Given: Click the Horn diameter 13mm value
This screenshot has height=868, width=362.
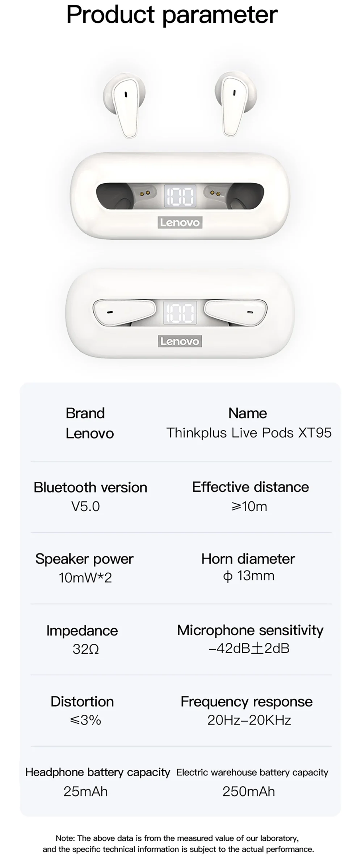Looking at the screenshot, I should click(x=249, y=576).
